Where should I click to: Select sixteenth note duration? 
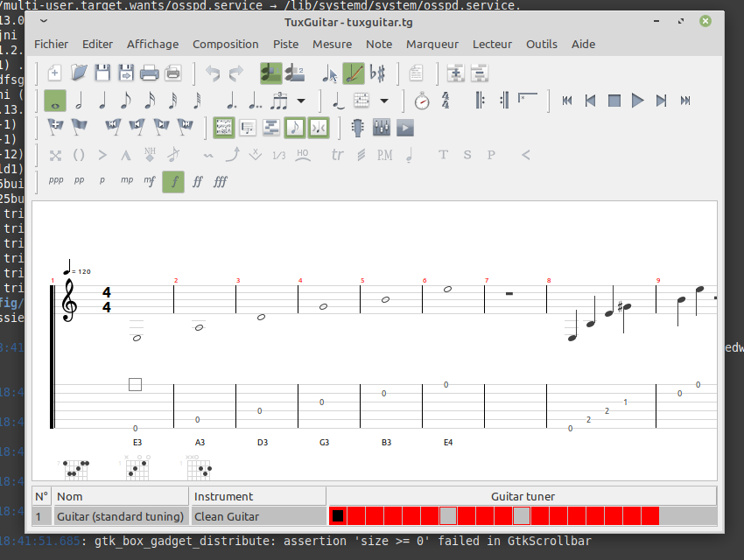150,101
